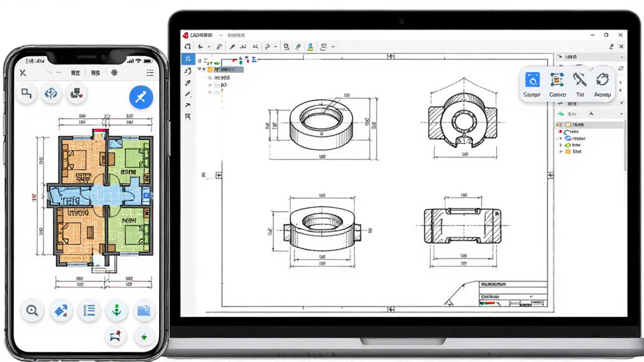Select the highlighted blue tool in left sidebar
Screen dimensions: 644x362
click(188, 58)
